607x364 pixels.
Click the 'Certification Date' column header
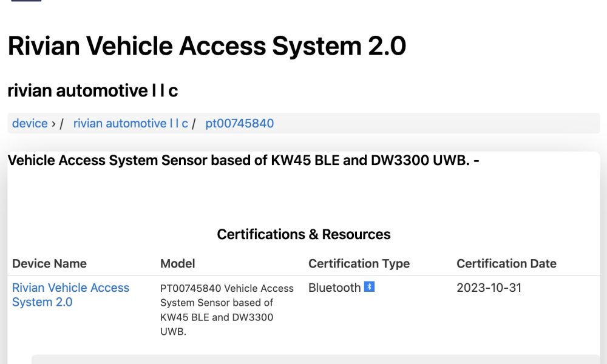pyautogui.click(x=506, y=263)
